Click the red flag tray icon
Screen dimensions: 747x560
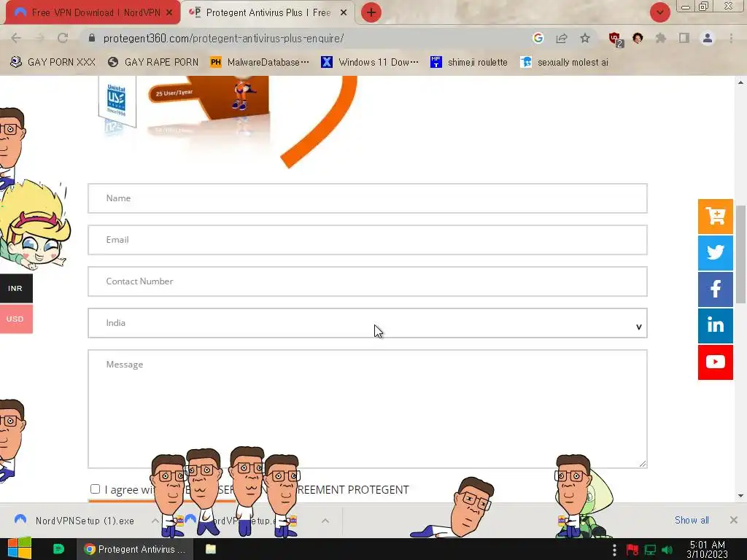point(632,550)
